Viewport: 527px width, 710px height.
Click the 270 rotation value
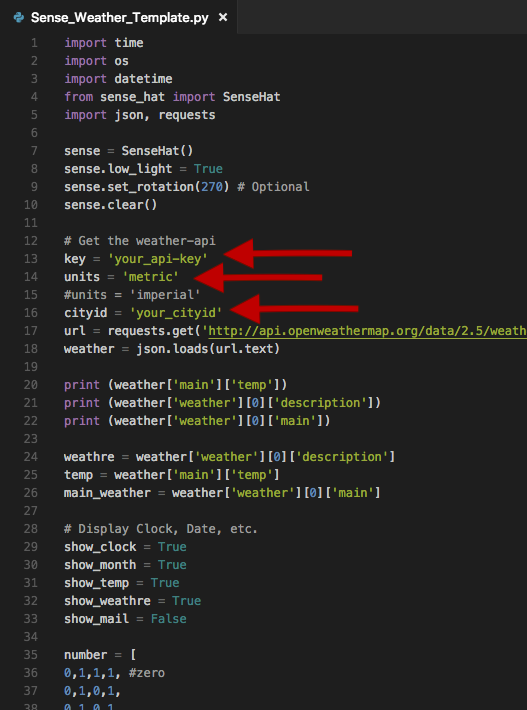click(x=212, y=187)
